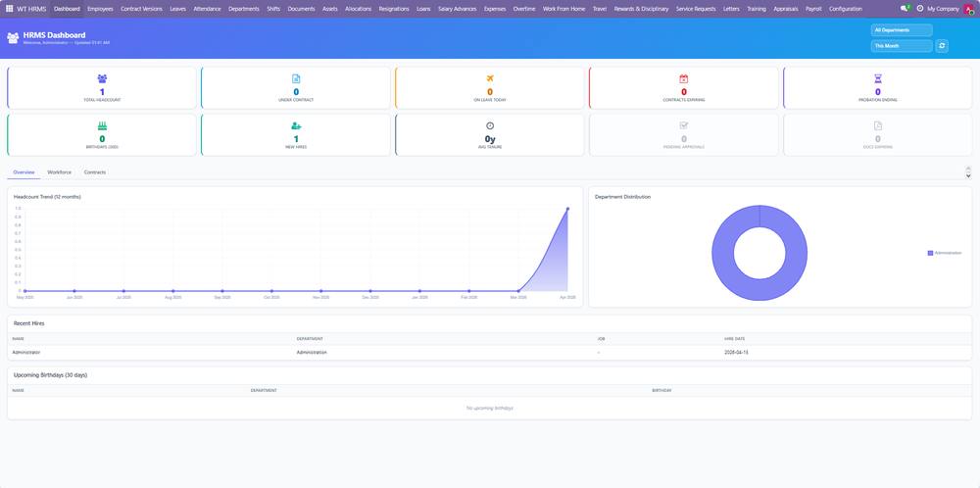Click the New Hires user-plus icon
The width and height of the screenshot is (980, 488).
coord(296,125)
